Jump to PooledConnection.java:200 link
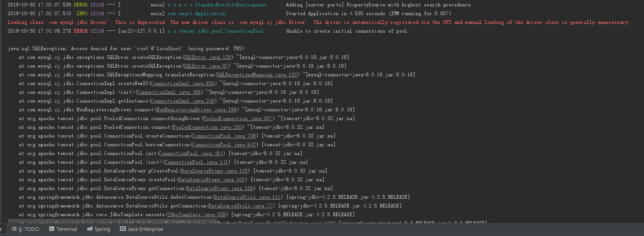The width and height of the screenshot is (644, 236). 208,127
